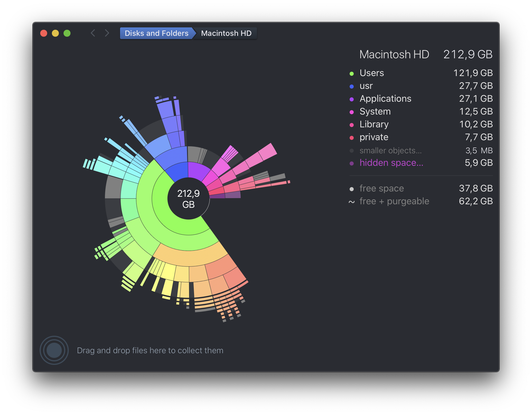Viewport: 532px width, 415px height.
Task: Select the private folder entry
Action: tap(421, 137)
